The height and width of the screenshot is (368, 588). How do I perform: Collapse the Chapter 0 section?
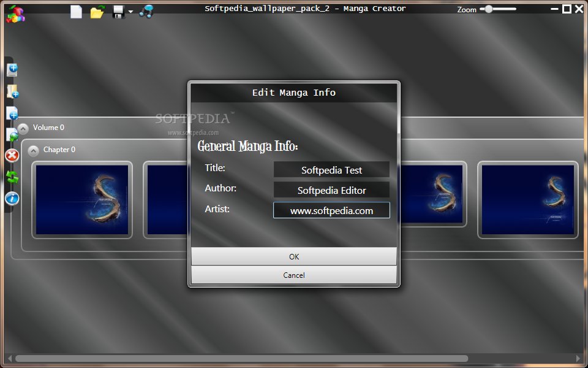click(x=33, y=151)
